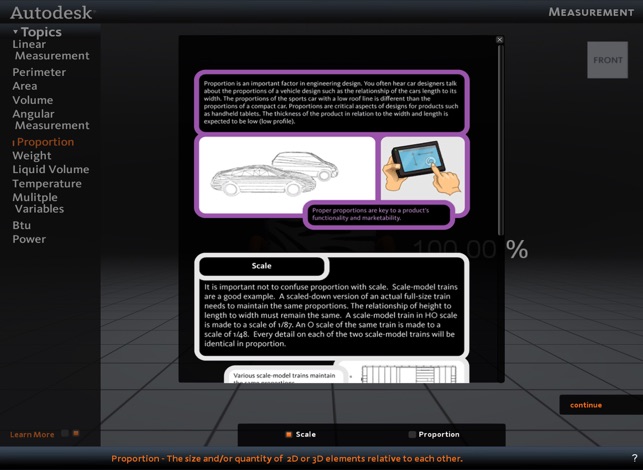Enable the Scale radio option
This screenshot has width=643, height=470.
[x=301, y=434]
